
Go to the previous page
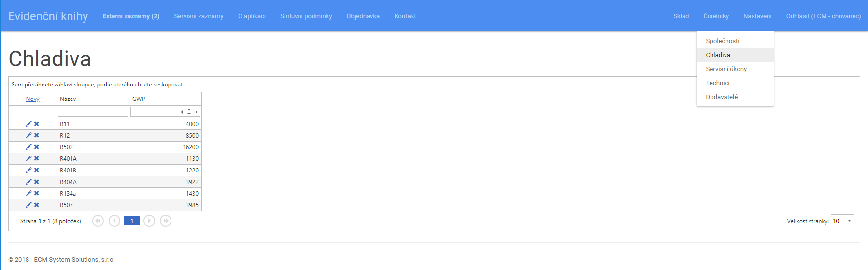(114, 221)
